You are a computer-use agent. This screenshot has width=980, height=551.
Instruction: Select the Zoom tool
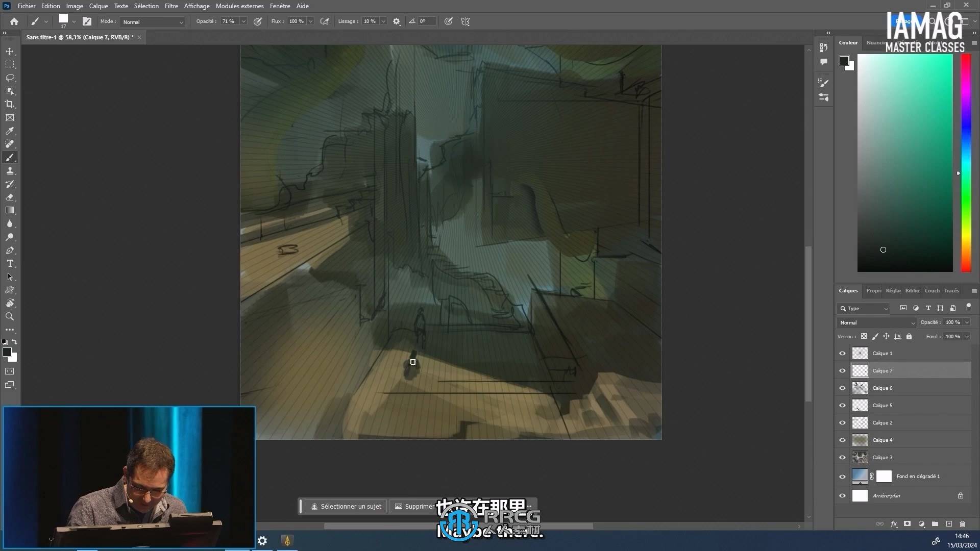click(x=10, y=317)
